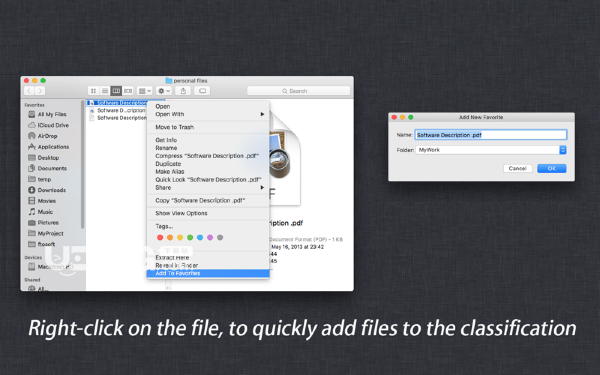Choose Show View Options
Image resolution: width=600 pixels, height=375 pixels.
pyautogui.click(x=208, y=213)
